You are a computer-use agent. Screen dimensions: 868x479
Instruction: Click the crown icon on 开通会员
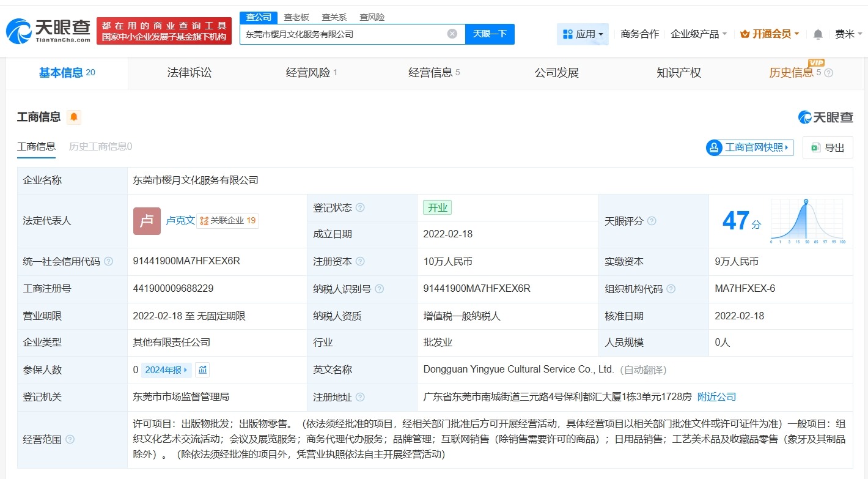click(745, 34)
